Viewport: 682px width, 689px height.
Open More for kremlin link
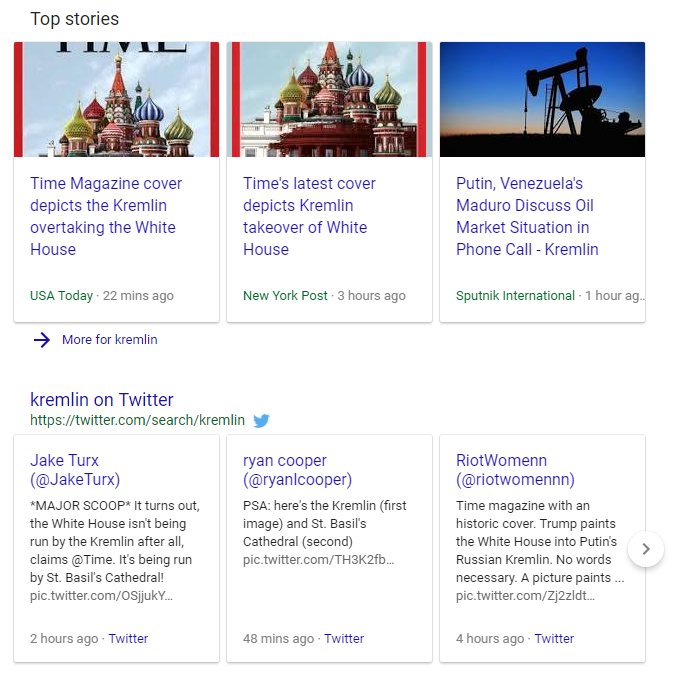click(x=109, y=340)
